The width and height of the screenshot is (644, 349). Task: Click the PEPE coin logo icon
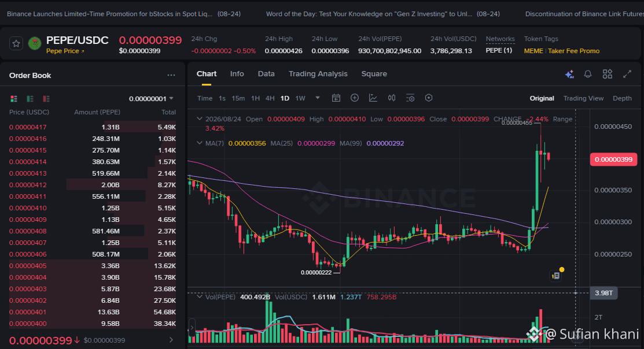click(x=35, y=43)
